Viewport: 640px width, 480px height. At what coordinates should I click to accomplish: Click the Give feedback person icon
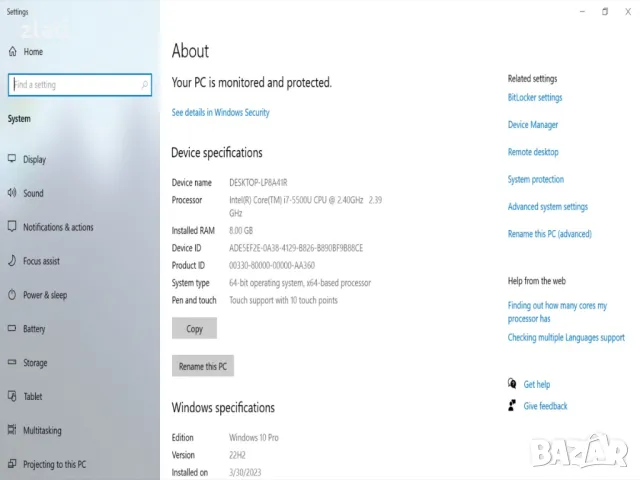point(512,405)
